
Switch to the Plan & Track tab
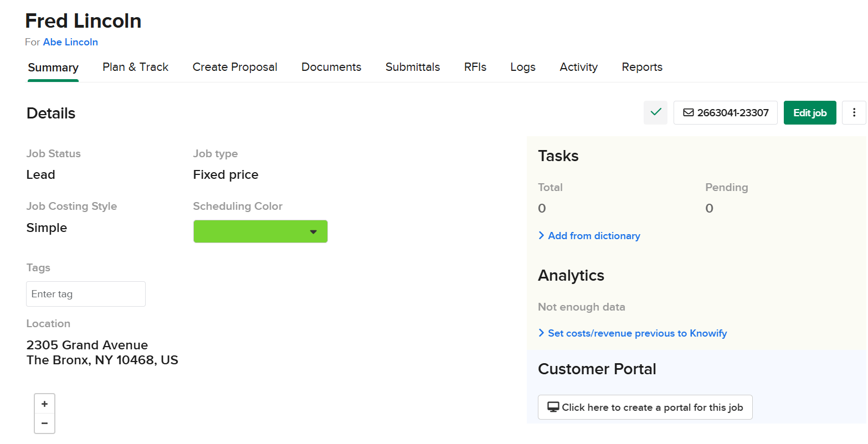coord(135,67)
